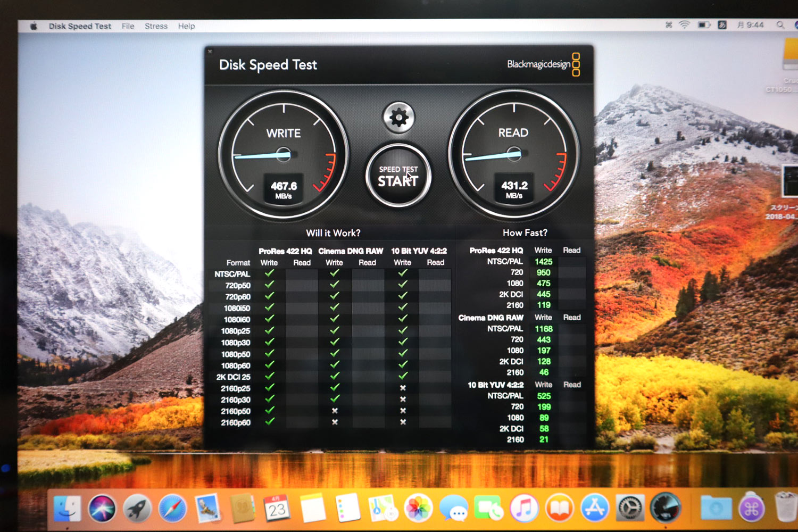Click the "How Fast?" heading
Screen dimensions: 798x532
[x=525, y=232]
